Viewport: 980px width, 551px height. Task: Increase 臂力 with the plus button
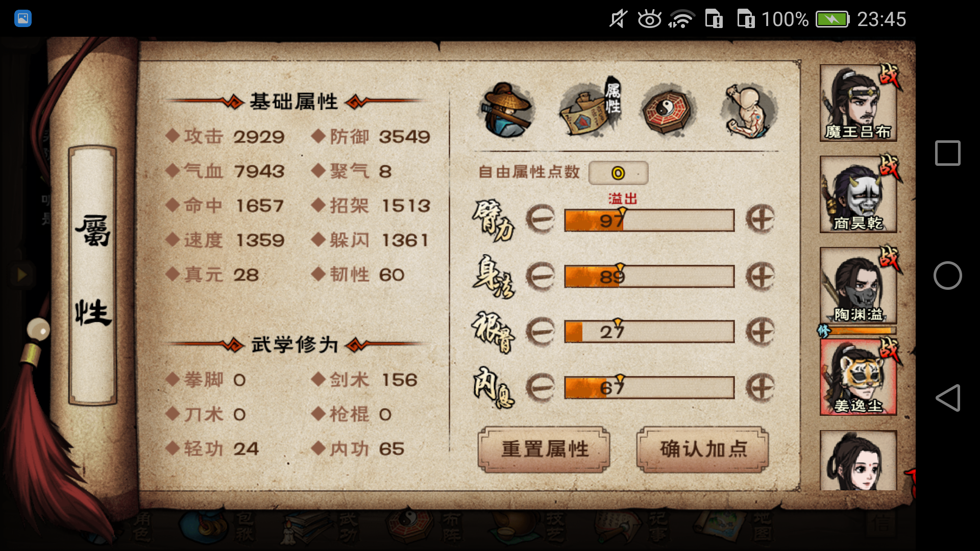[760, 220]
